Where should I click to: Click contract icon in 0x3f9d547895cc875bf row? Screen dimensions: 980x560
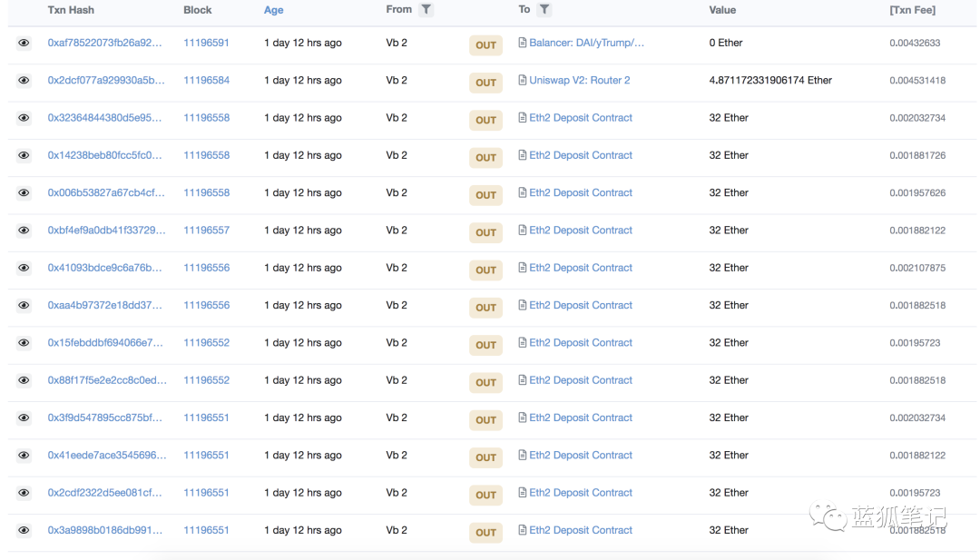click(522, 418)
